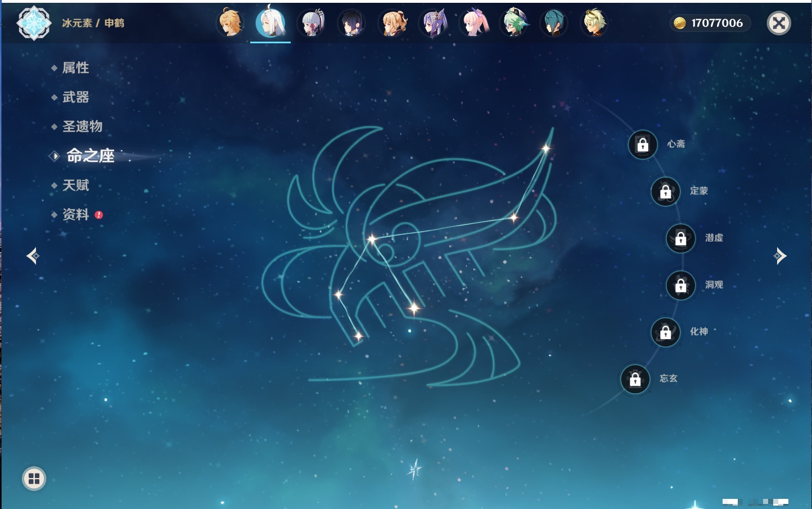Screen dimensions: 812x509
Task: Choose the dark-haired character avatar
Action: (352, 23)
